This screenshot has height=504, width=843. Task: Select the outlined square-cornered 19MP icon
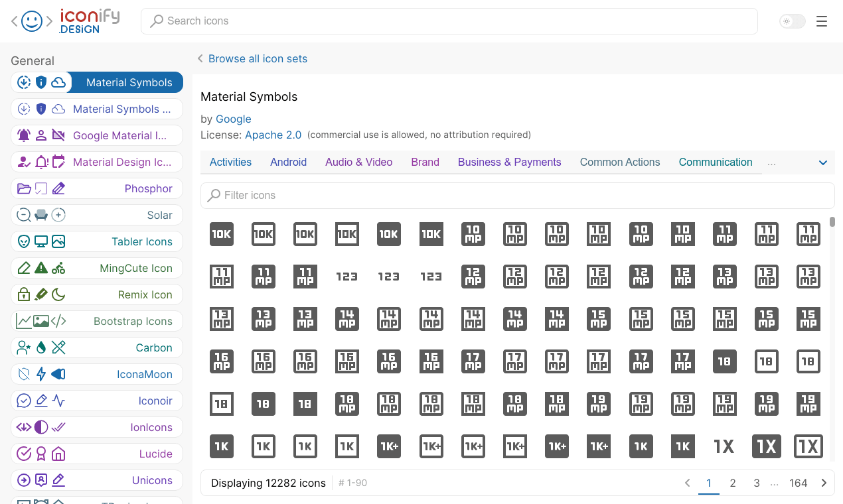pos(725,404)
